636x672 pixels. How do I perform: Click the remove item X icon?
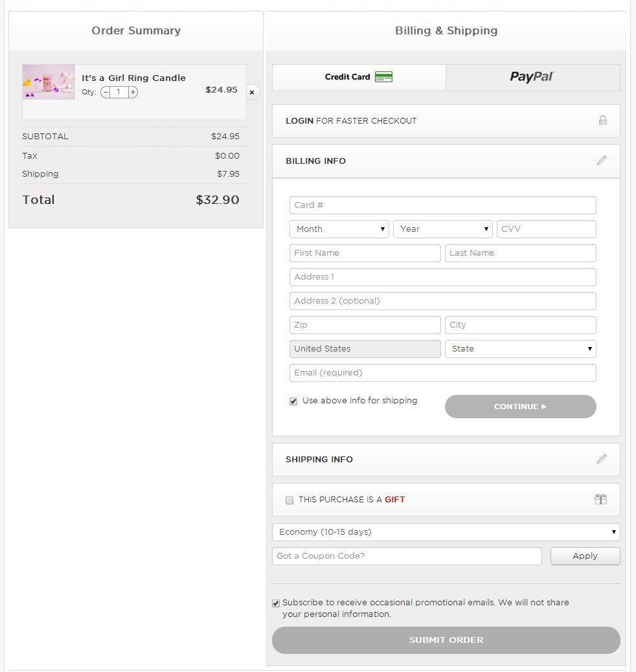click(x=252, y=93)
